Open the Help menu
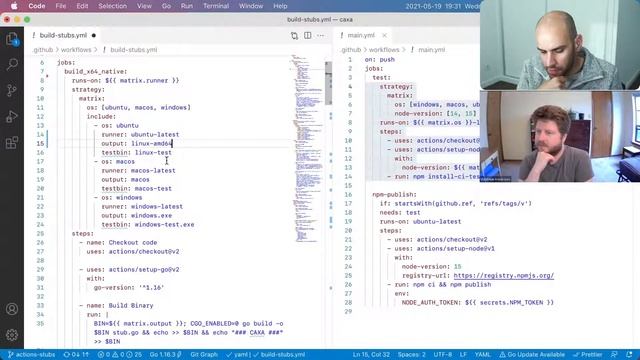640x360 pixels. point(280,6)
